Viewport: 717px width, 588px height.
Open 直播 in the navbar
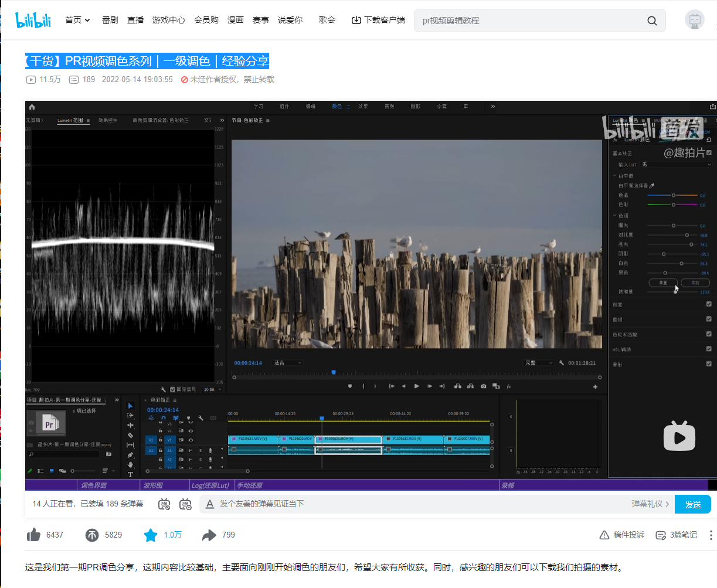(135, 20)
